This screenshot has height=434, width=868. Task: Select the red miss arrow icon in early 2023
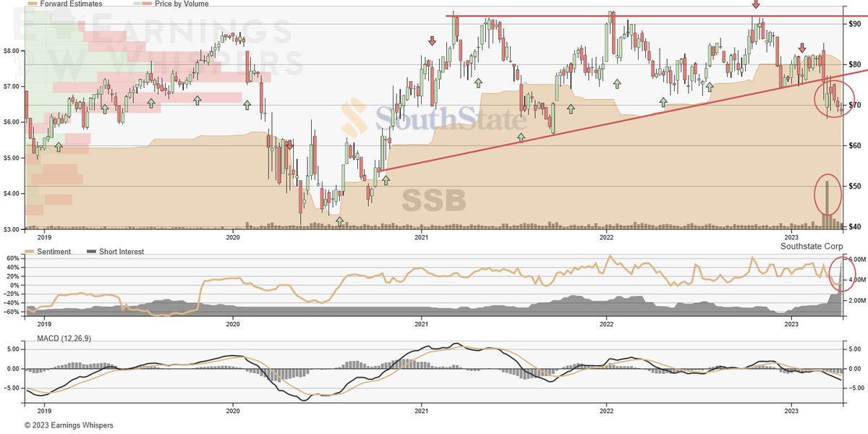pyautogui.click(x=801, y=48)
